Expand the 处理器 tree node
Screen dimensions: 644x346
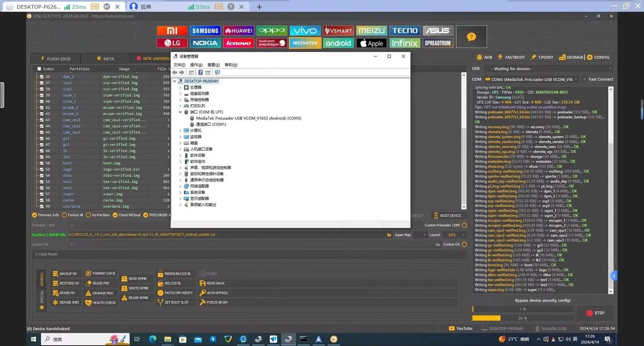pyautogui.click(x=181, y=87)
